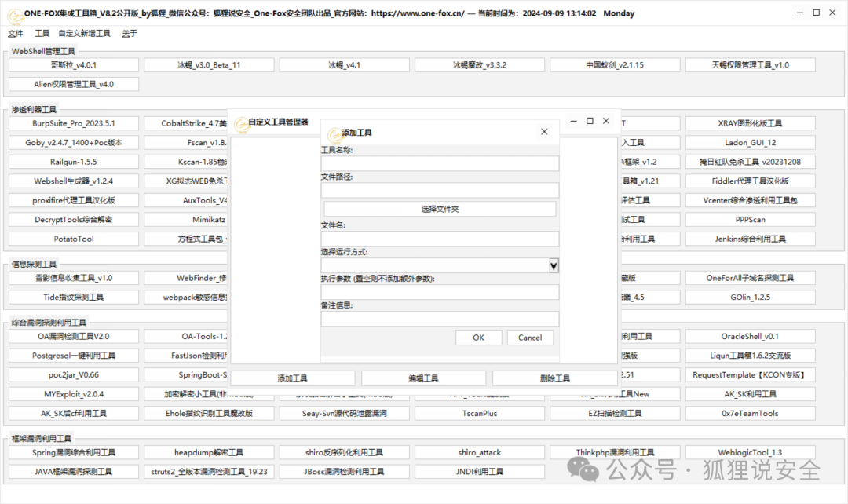The height and width of the screenshot is (504, 848).
Task: Open shiro反序列化利用工具
Action: point(344,453)
